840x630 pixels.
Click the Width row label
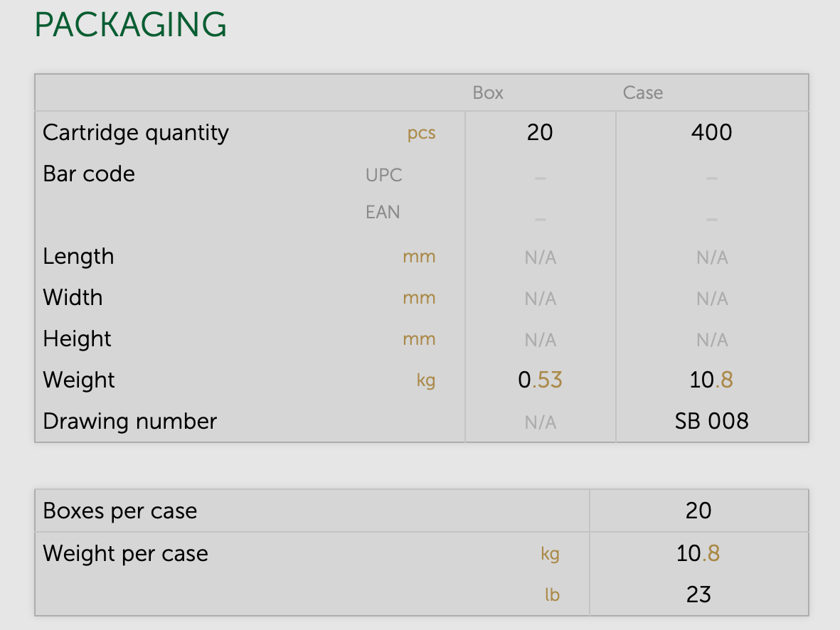73,297
